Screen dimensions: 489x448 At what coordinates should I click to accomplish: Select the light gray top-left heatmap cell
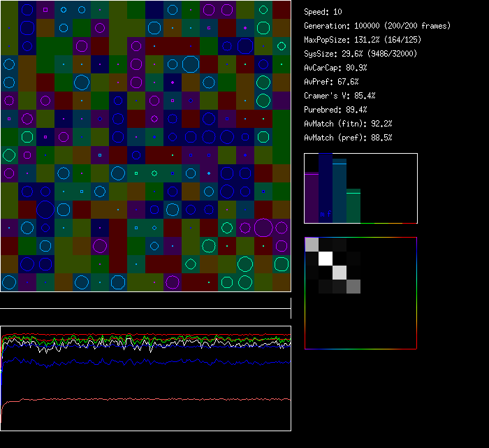tap(312, 244)
